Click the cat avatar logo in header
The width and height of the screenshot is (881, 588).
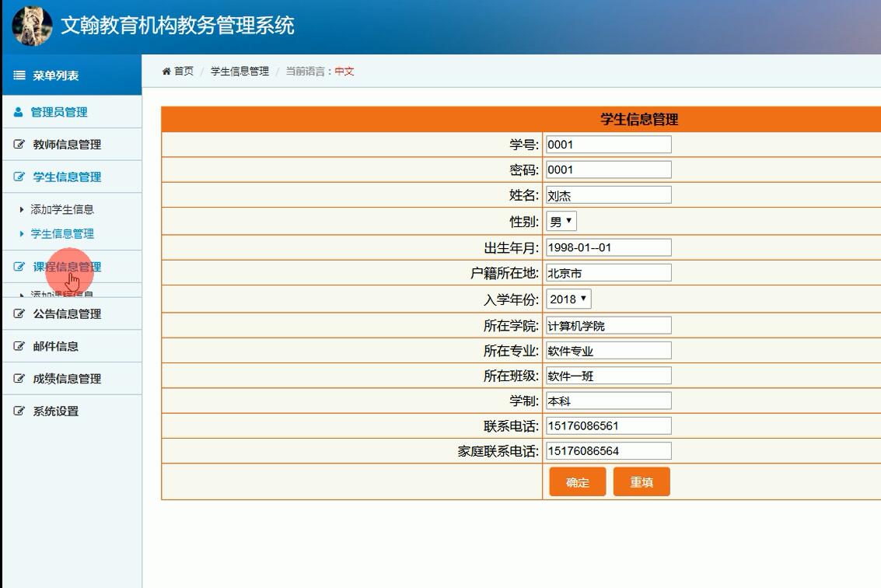[x=32, y=26]
